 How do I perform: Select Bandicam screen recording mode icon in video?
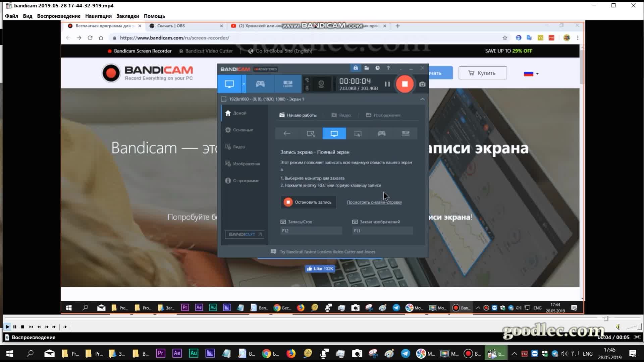click(229, 84)
